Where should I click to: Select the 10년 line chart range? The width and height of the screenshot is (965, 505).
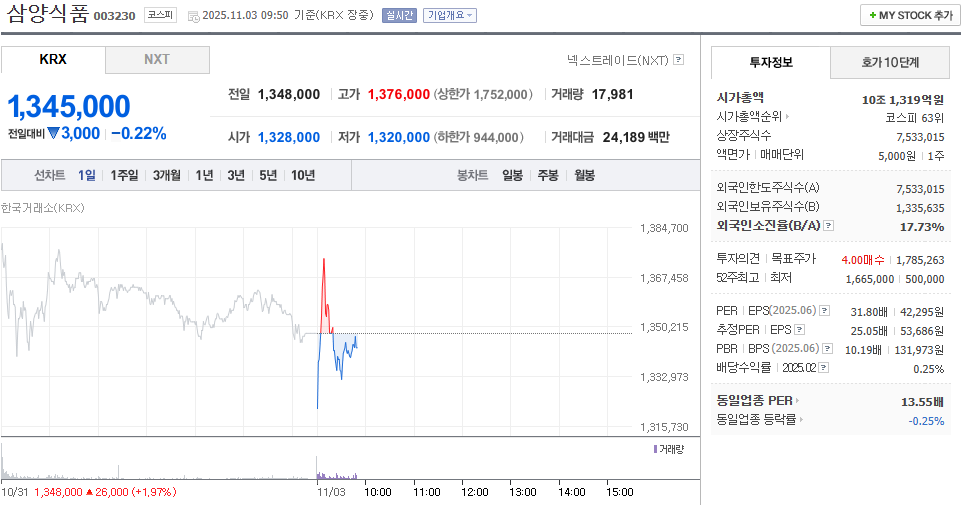[302, 175]
